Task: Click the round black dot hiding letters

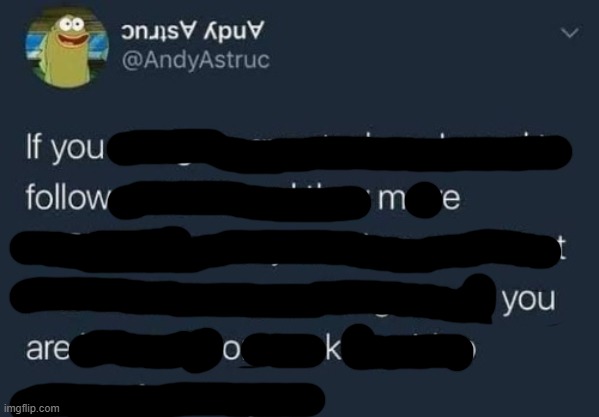Action: (x=424, y=200)
